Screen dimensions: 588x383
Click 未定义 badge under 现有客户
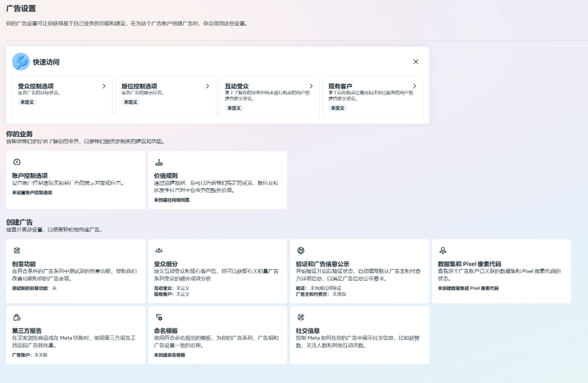[337, 108]
